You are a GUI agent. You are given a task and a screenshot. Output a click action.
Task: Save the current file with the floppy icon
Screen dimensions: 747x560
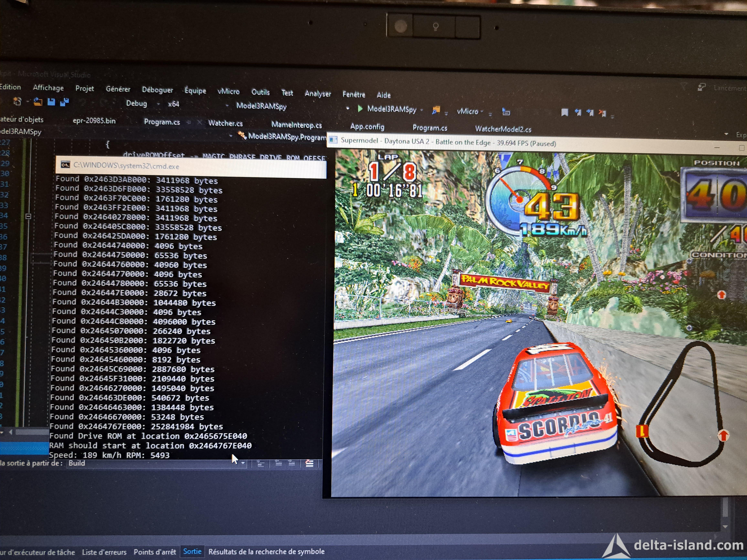click(x=51, y=102)
